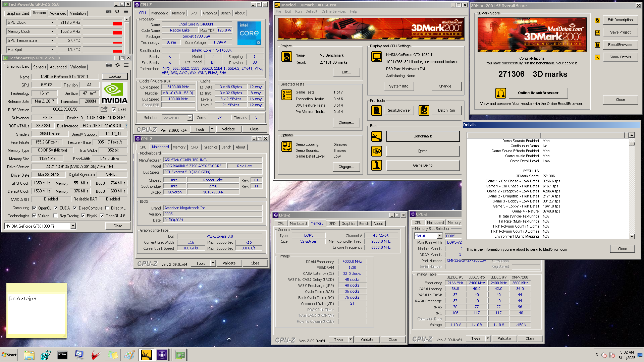The height and width of the screenshot is (362, 644).
Task: Open the hamburger menu in the GPU-Z Graphics Card window
Action: (x=126, y=65)
